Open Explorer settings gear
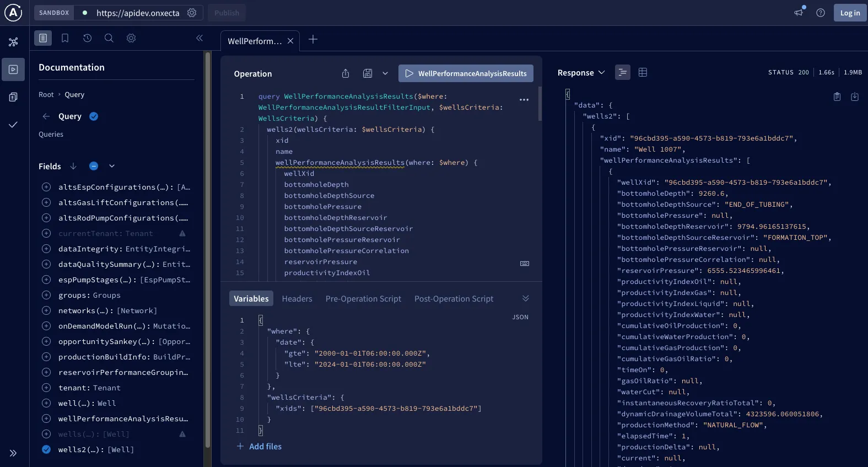This screenshot has width=868, height=467. (x=131, y=38)
